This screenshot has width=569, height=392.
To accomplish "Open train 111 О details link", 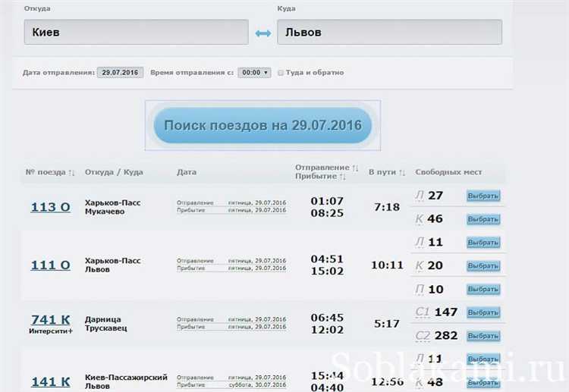I will point(50,265).
